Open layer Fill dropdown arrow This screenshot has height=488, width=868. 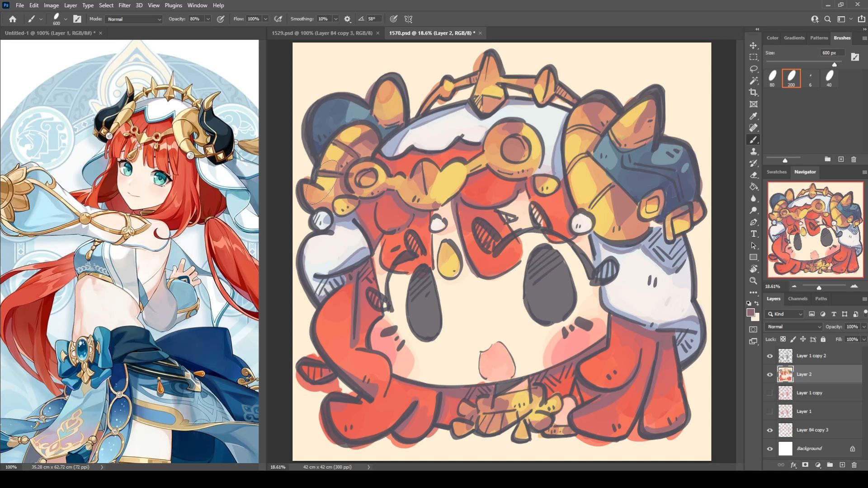click(864, 339)
